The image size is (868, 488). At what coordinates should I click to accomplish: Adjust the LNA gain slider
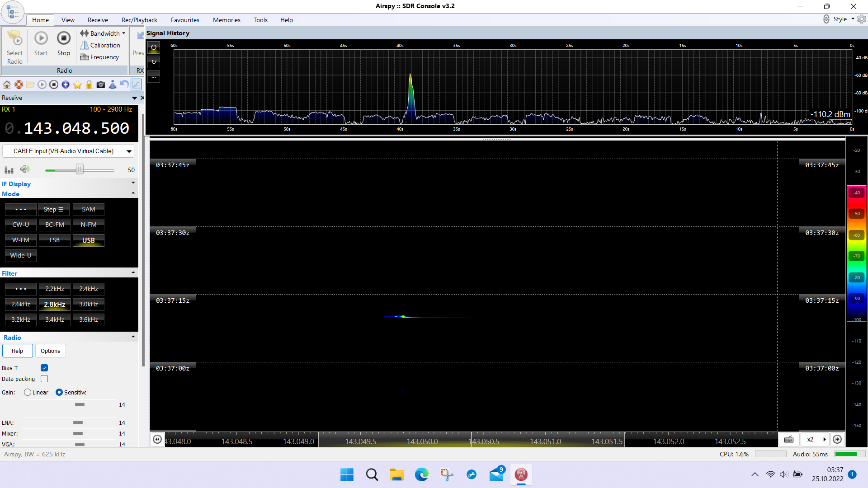coord(78,423)
